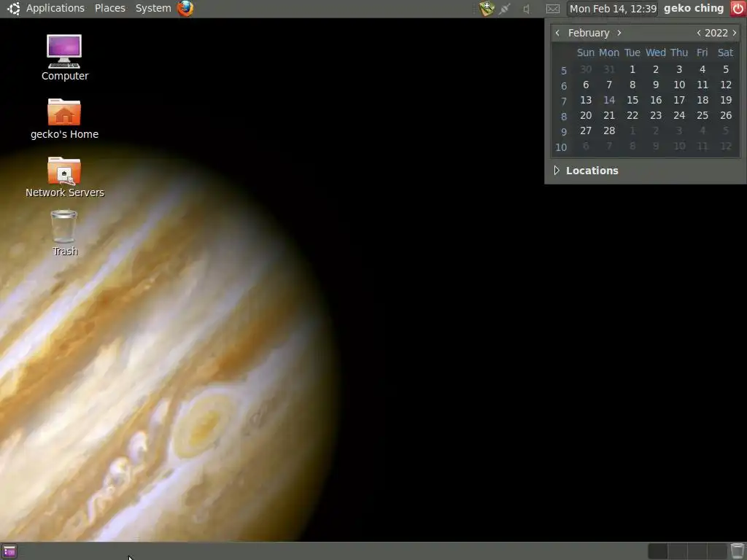This screenshot has height=560, width=747.
Task: Select day 27 in the calendar
Action: click(x=586, y=131)
